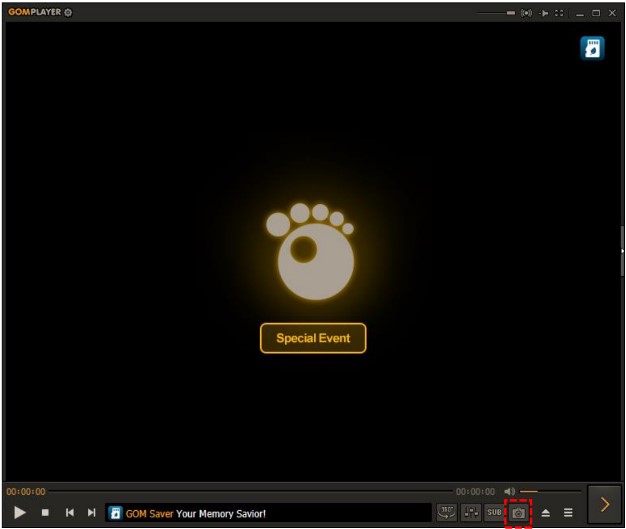Screen dimensions: 626x529
Task: Click the Special Event button
Action: coord(313,338)
